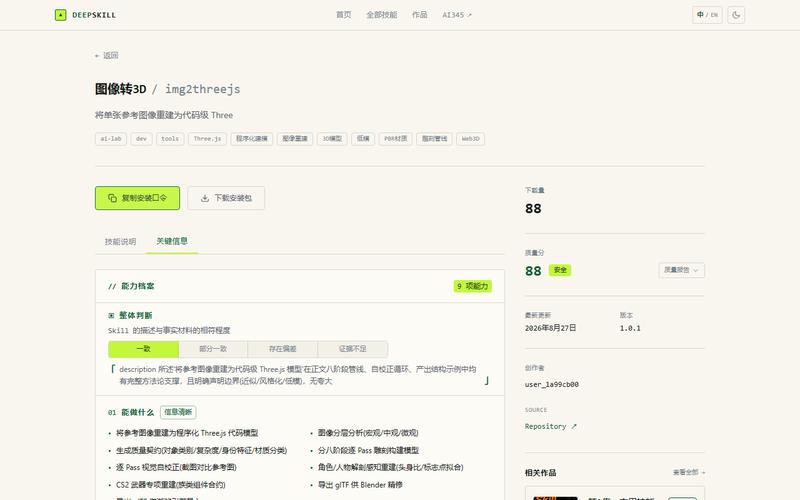Click the PBR材质 tag
The height and width of the screenshot is (500, 800).
coord(395,139)
